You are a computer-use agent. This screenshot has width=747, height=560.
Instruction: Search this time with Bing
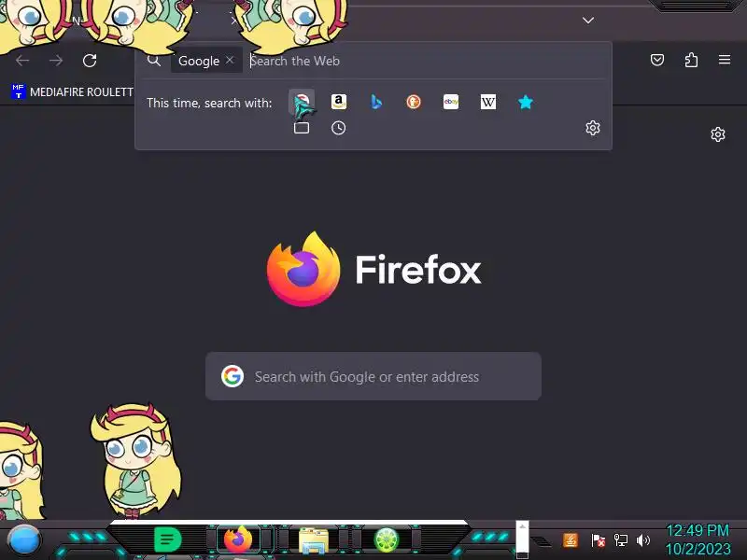[376, 102]
